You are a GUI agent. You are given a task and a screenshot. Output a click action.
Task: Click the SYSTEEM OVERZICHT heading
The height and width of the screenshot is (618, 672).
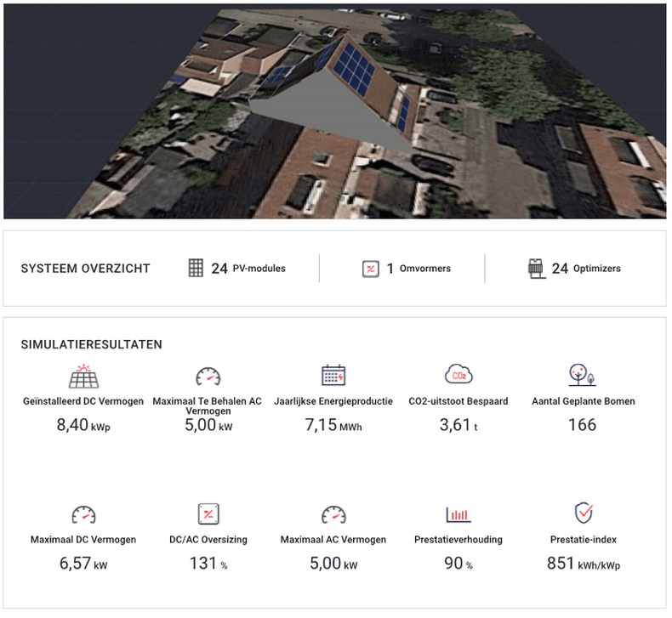coord(86,269)
